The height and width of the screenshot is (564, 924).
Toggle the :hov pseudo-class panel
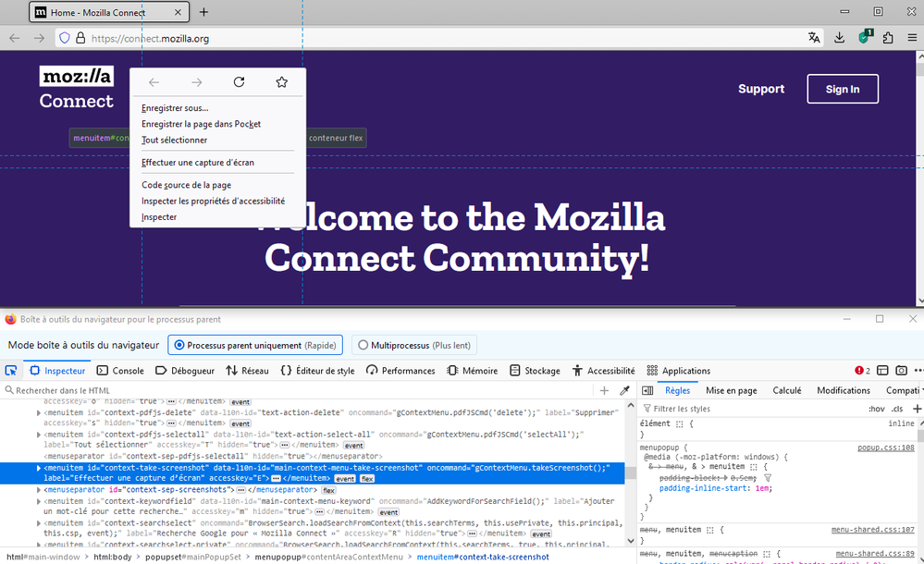click(x=876, y=409)
